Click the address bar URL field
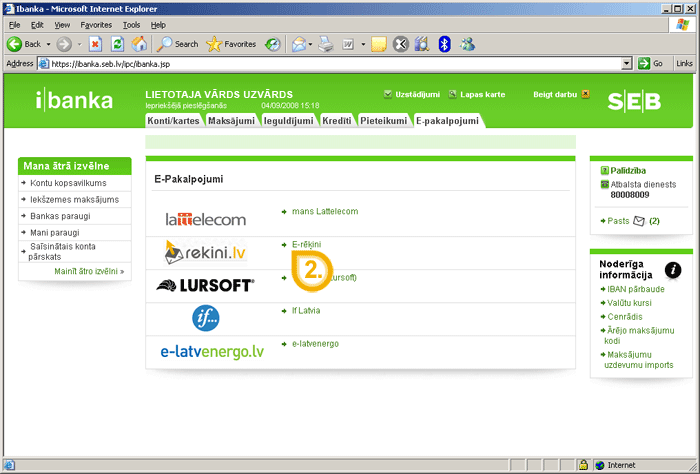This screenshot has width=700, height=474. 330,64
